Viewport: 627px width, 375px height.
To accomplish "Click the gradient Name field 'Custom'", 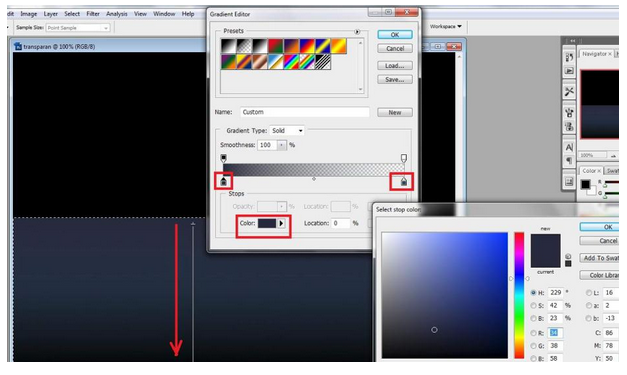I will [x=304, y=112].
